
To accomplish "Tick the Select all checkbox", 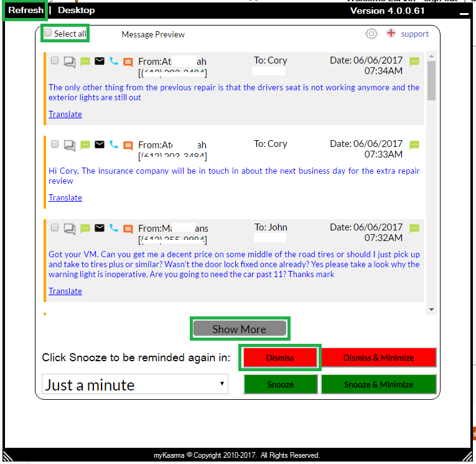I will pos(48,33).
